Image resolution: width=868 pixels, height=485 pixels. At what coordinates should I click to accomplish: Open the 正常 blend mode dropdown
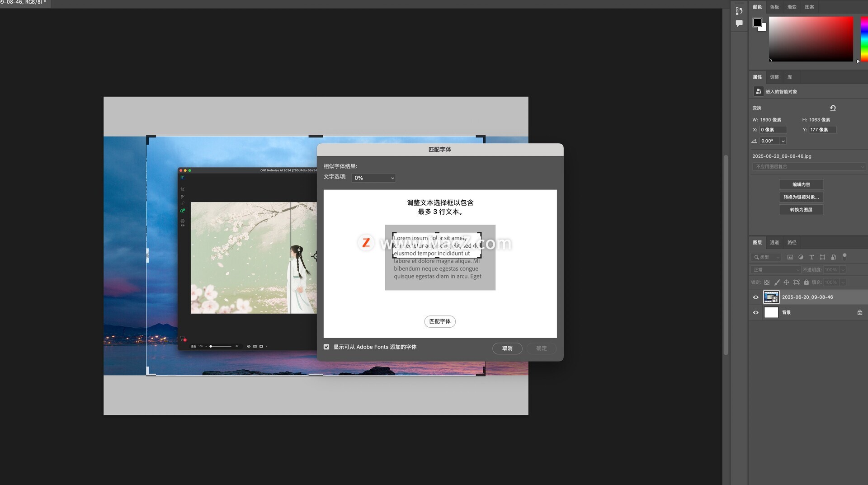[x=776, y=270]
